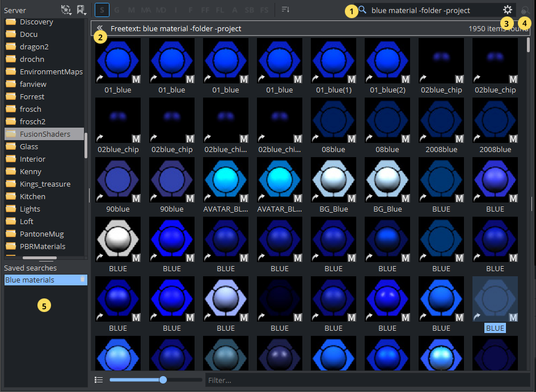
Task: Click the Kings_treasure folder icon
Action: point(10,184)
